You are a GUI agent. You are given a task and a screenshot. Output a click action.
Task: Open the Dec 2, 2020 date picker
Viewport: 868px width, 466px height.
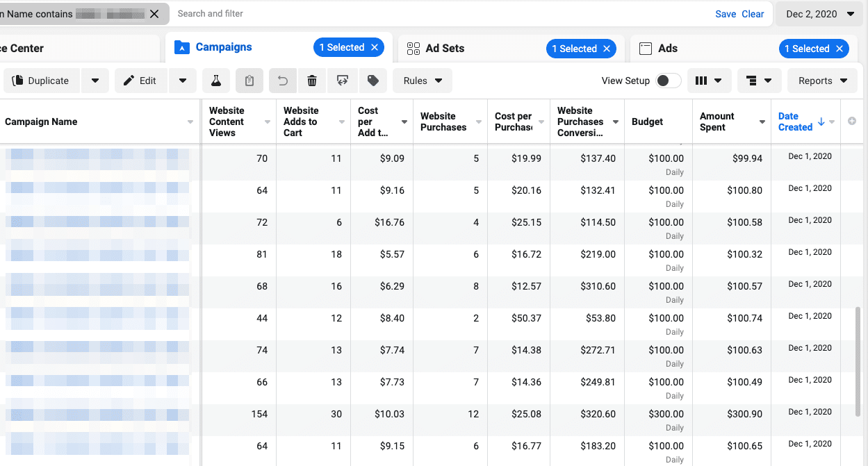(x=820, y=14)
